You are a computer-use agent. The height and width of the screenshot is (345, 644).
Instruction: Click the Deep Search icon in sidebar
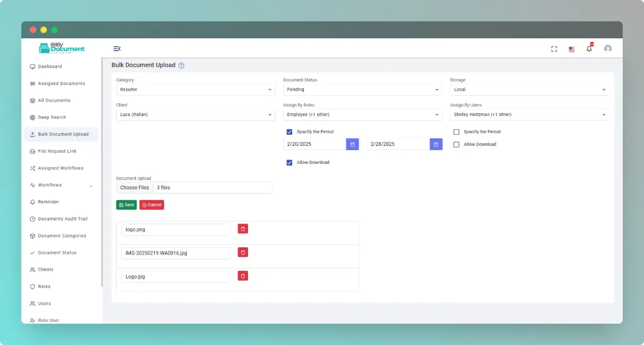(32, 117)
